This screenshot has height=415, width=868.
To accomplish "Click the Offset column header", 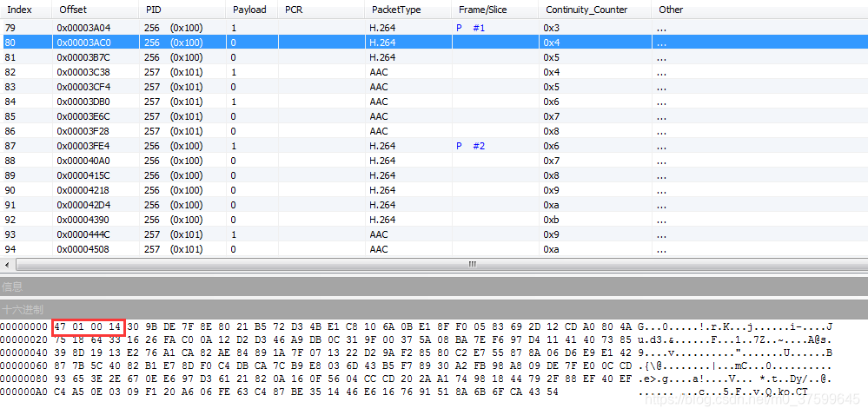I will tap(96, 10).
